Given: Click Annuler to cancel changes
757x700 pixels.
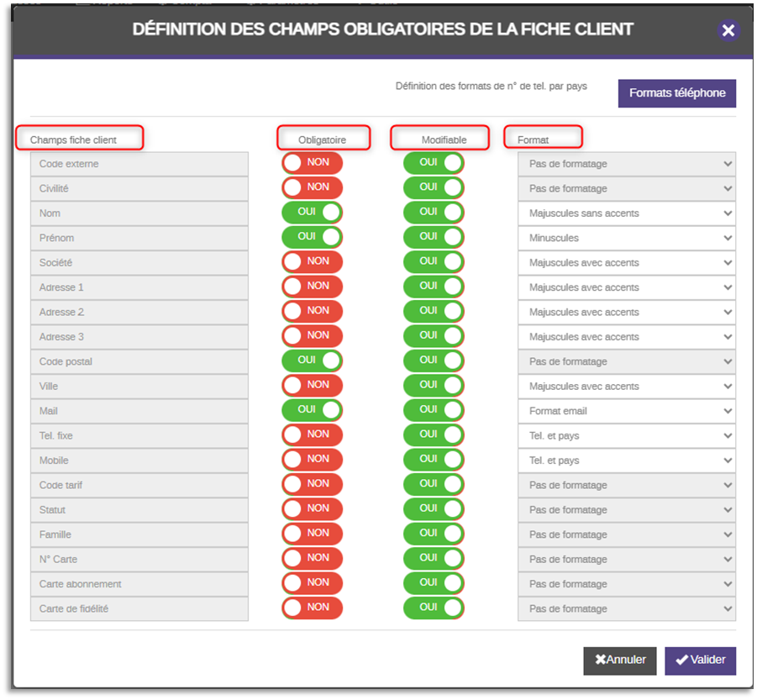Looking at the screenshot, I should point(619,661).
